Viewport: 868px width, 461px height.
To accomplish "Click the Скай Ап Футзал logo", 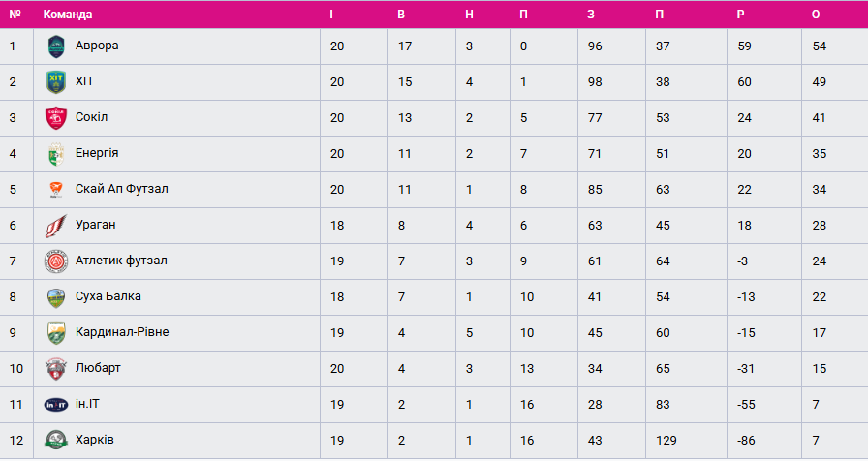I will coord(55,189).
